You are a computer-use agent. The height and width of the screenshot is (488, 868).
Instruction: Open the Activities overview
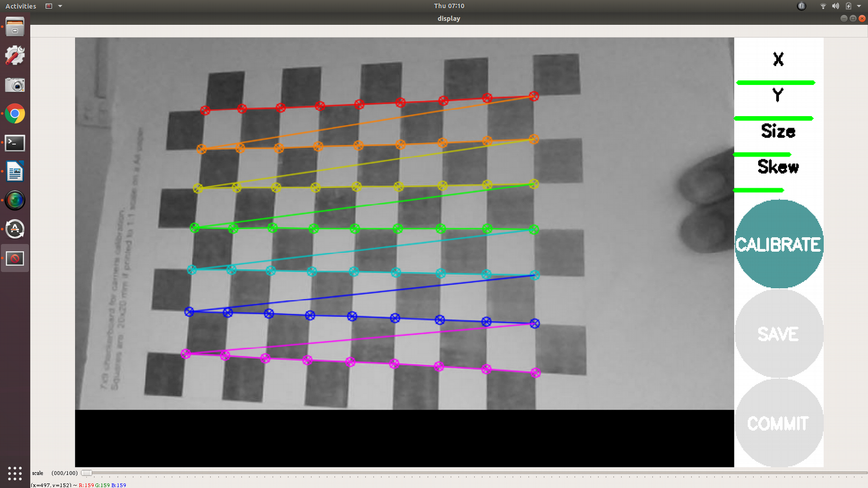click(x=21, y=6)
